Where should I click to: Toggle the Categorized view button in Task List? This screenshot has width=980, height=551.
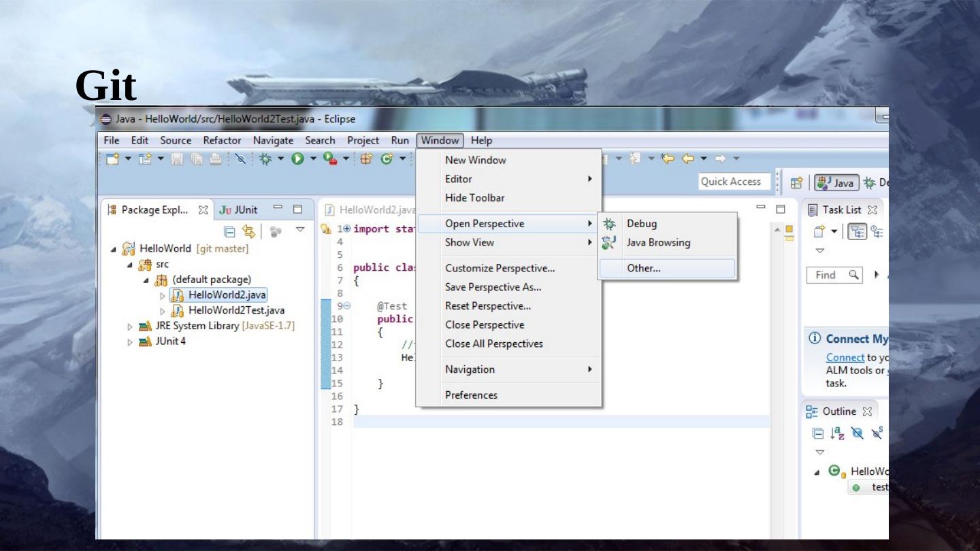(853, 231)
